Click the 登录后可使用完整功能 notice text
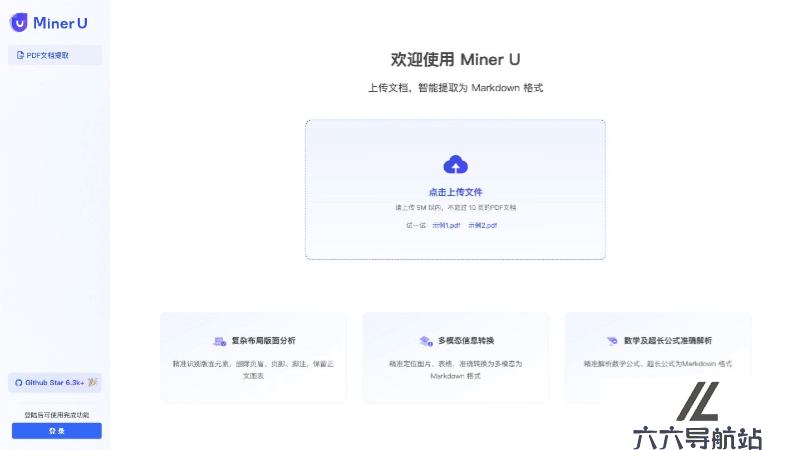The width and height of the screenshot is (800, 450). click(57, 415)
